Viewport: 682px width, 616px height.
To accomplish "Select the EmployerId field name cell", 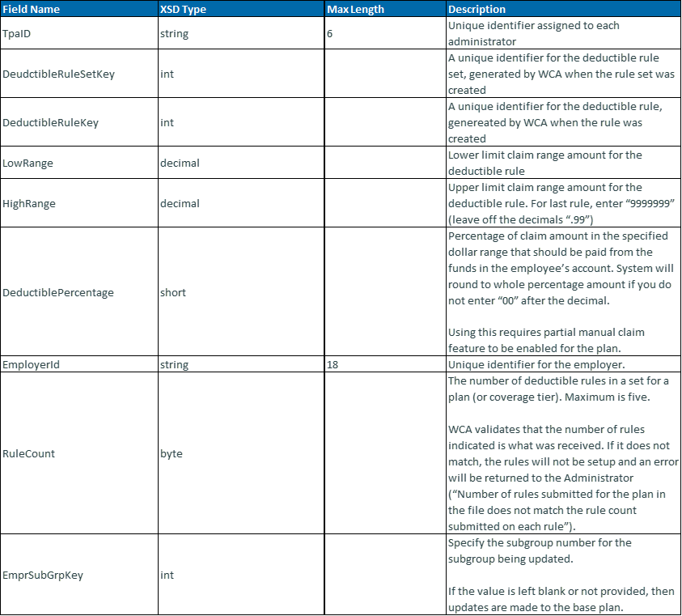I will point(32,365).
